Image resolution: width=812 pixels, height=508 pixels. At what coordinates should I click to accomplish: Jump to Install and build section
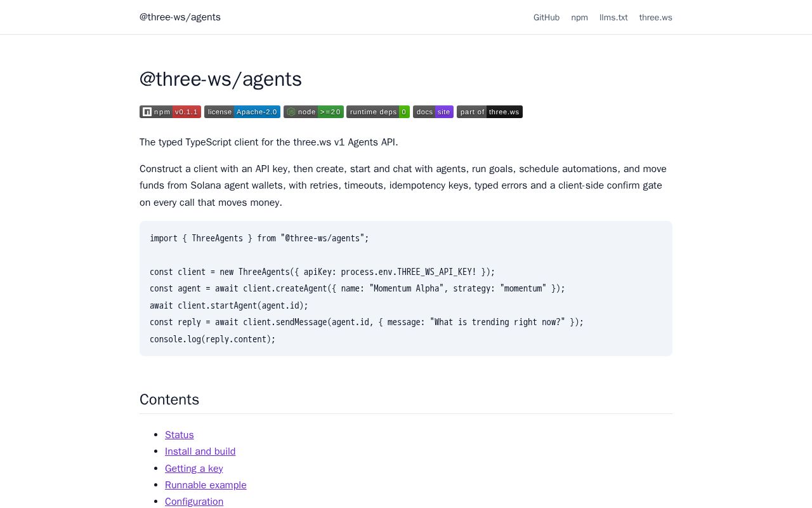[x=200, y=451]
